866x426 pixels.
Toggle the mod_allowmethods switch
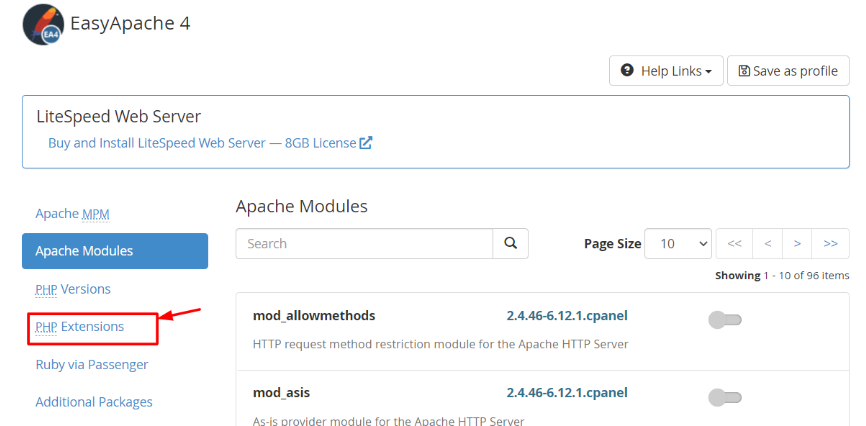coord(725,320)
